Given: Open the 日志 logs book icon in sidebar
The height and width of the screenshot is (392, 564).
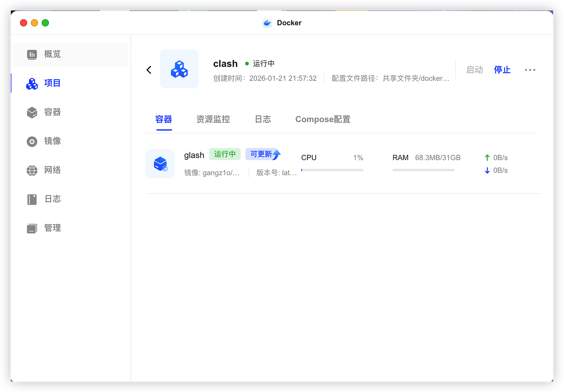Looking at the screenshot, I should click(x=32, y=199).
